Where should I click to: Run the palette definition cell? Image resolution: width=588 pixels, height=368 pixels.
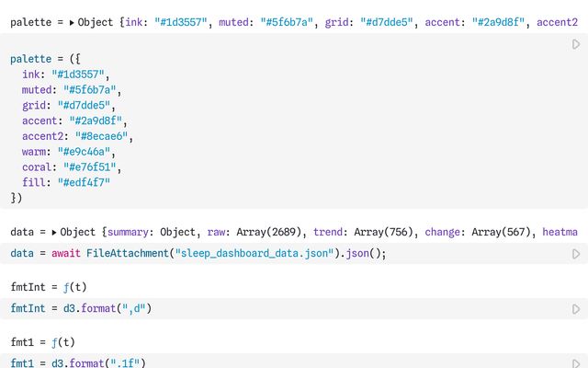[576, 43]
